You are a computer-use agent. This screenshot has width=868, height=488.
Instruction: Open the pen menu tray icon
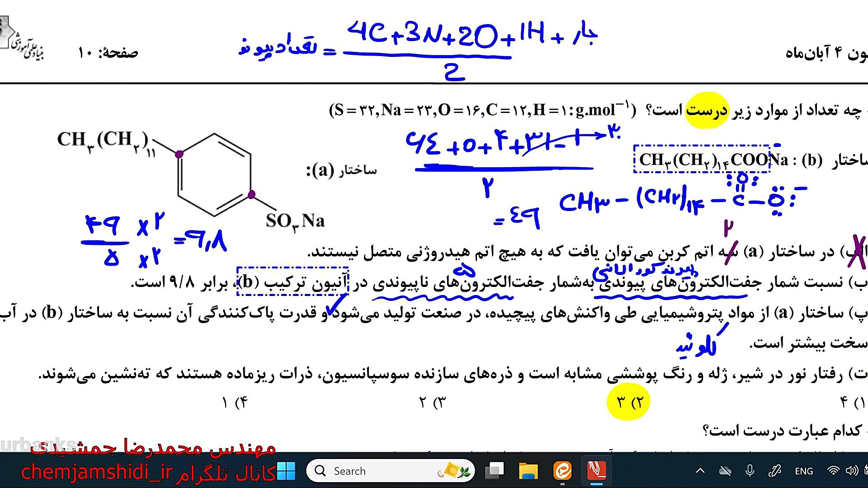pos(775,471)
